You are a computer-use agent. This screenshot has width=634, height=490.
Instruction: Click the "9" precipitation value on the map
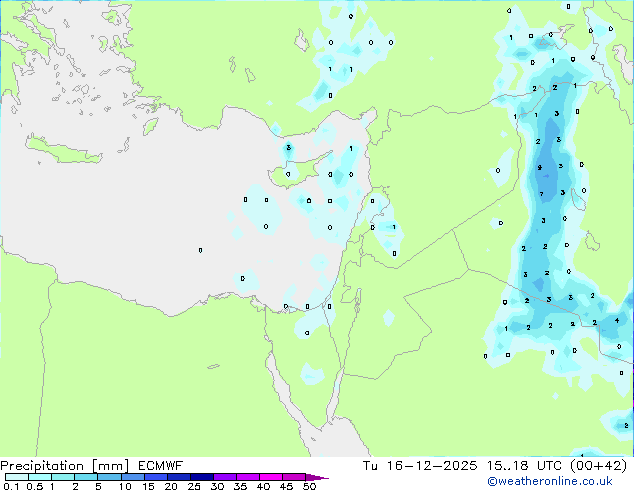point(539,167)
